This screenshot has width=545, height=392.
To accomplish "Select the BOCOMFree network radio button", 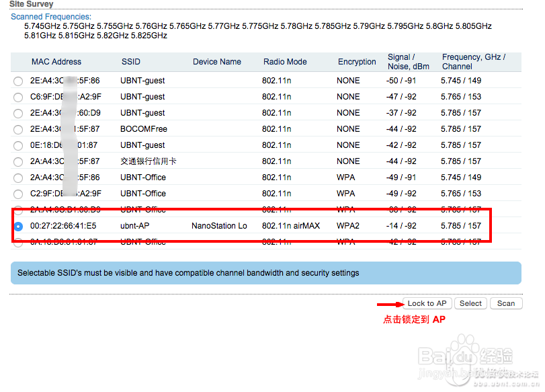I will click(18, 129).
